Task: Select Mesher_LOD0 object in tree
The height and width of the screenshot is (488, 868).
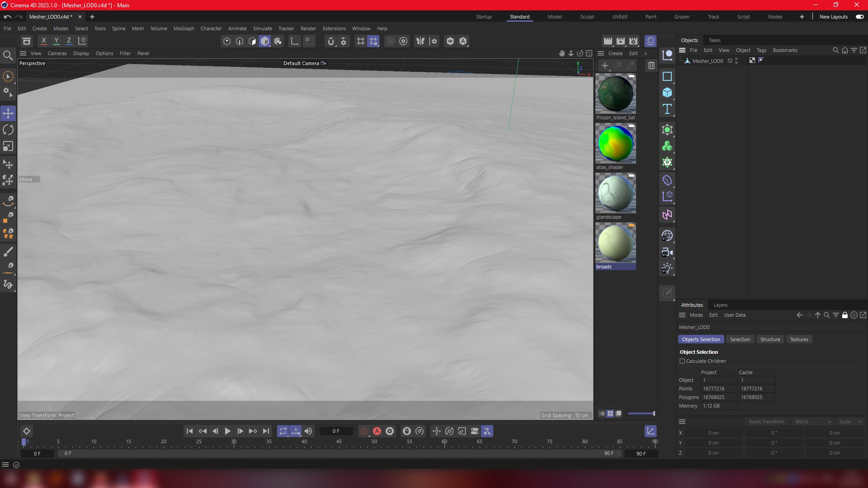Action: [x=708, y=61]
